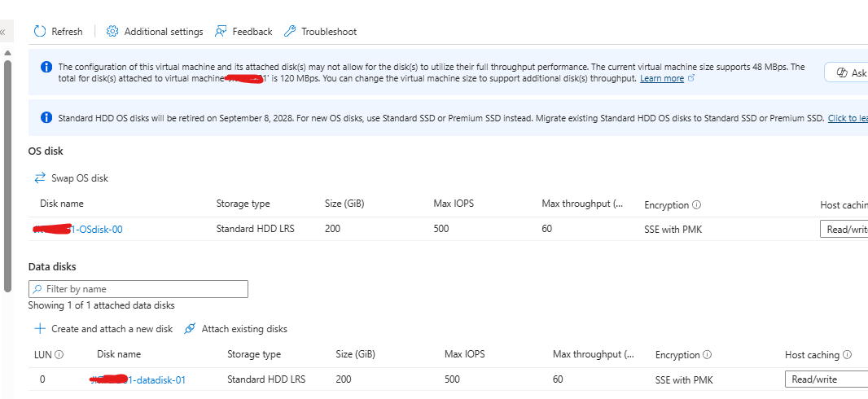Click info icon beside the LUN header
This screenshot has height=399, width=868.
[59, 354]
